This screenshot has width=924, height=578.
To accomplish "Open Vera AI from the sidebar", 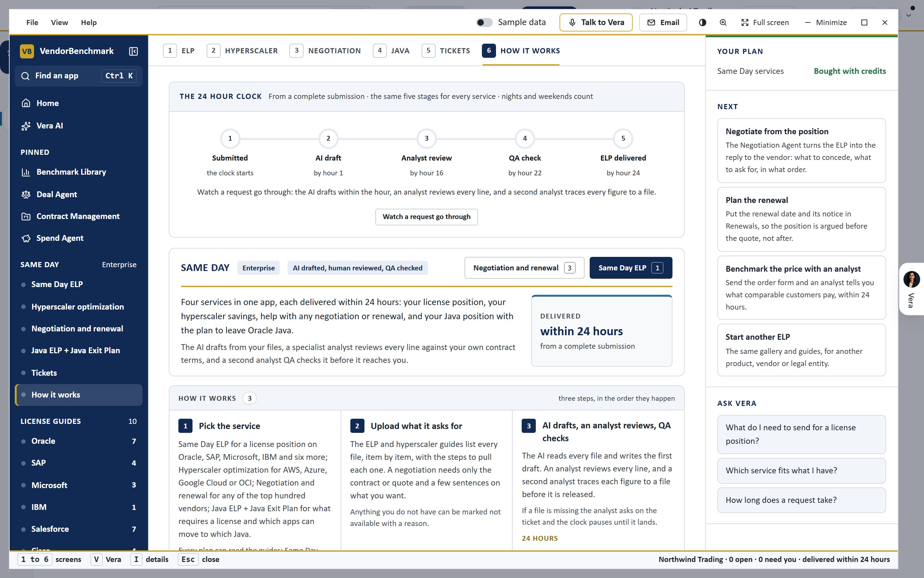I will click(78, 126).
